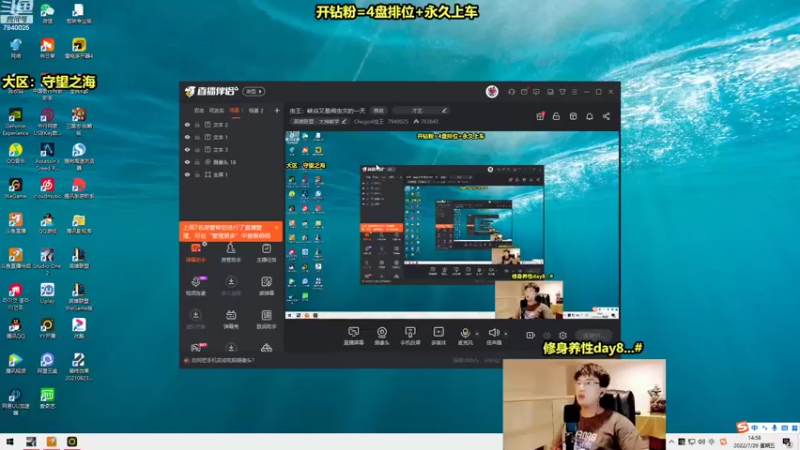Open record video icon in the bottom bar
The image size is (800, 450).
(530, 335)
